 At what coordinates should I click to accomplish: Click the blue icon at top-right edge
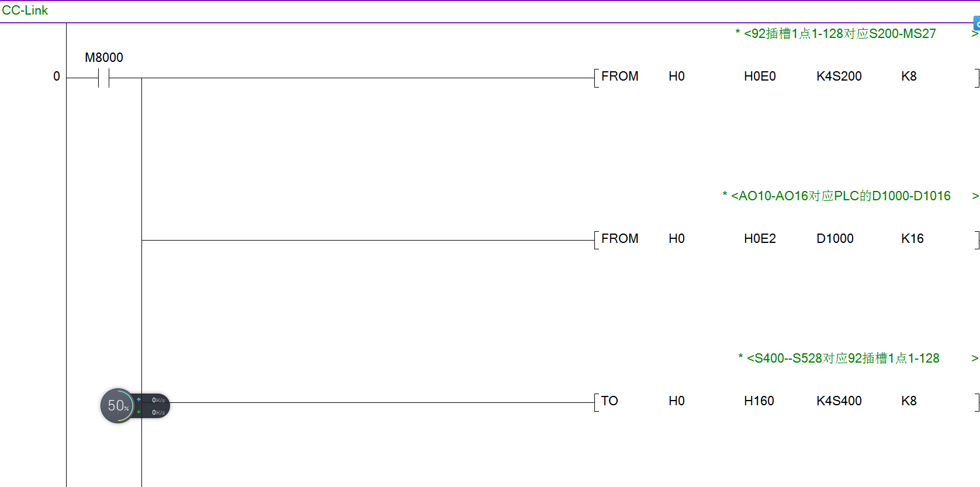(976, 24)
